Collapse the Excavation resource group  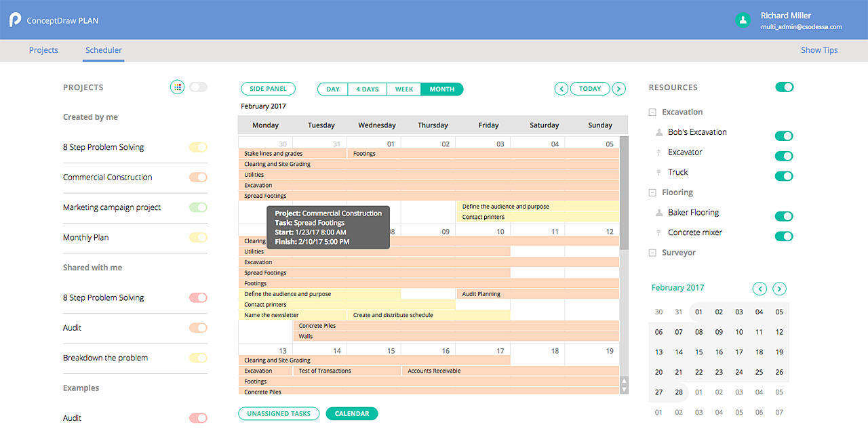tap(652, 112)
